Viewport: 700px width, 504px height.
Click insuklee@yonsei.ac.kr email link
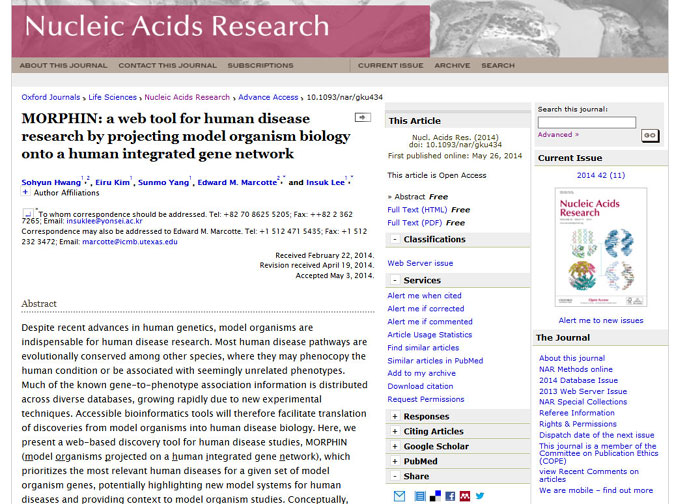(x=104, y=221)
